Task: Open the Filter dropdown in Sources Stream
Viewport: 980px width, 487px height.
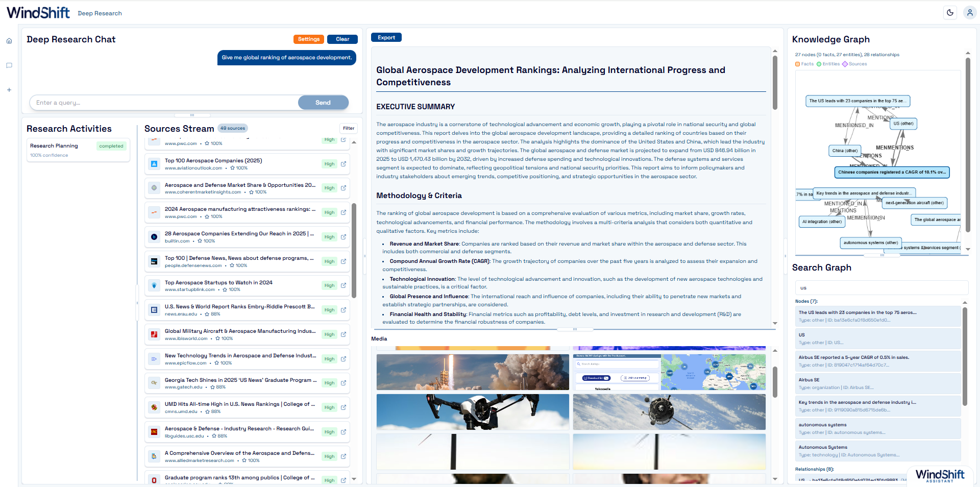Action: 349,128
